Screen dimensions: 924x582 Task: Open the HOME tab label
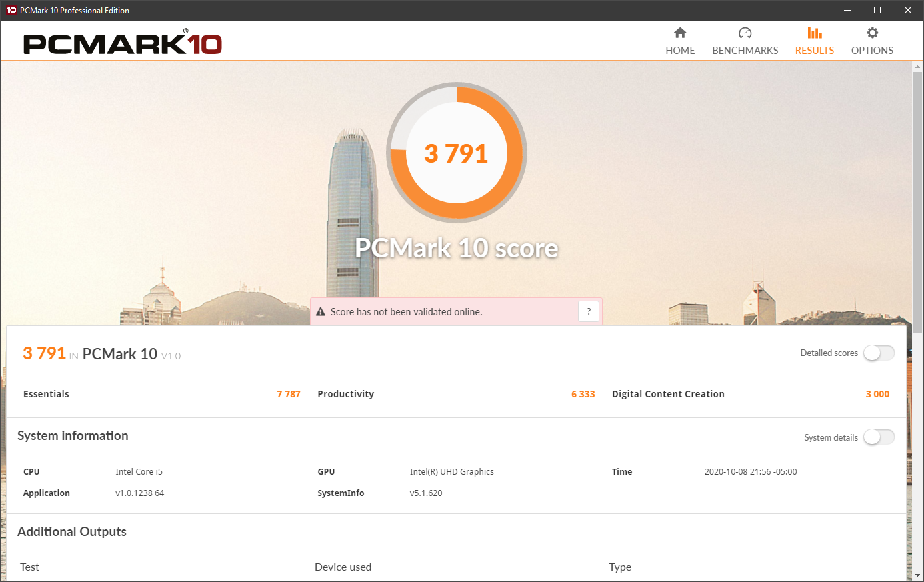680,51
